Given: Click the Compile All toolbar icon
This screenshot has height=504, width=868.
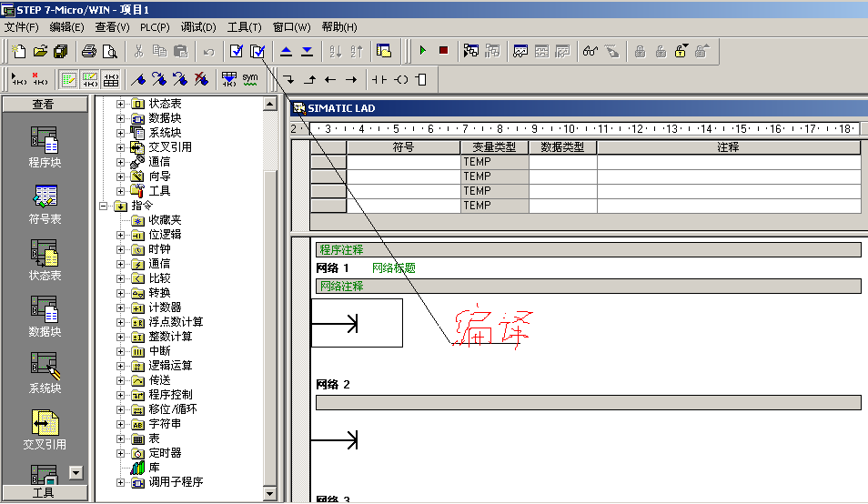Looking at the screenshot, I should coord(257,51).
